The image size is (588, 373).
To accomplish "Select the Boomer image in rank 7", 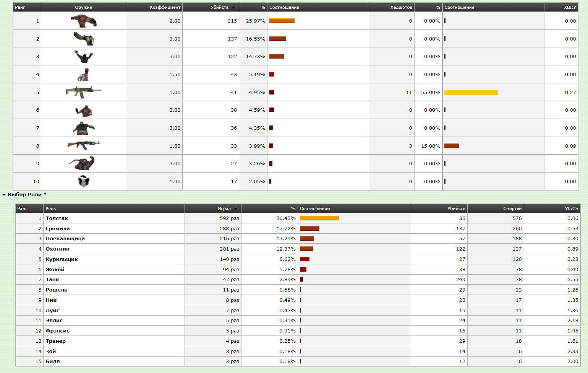I will coord(84,128).
